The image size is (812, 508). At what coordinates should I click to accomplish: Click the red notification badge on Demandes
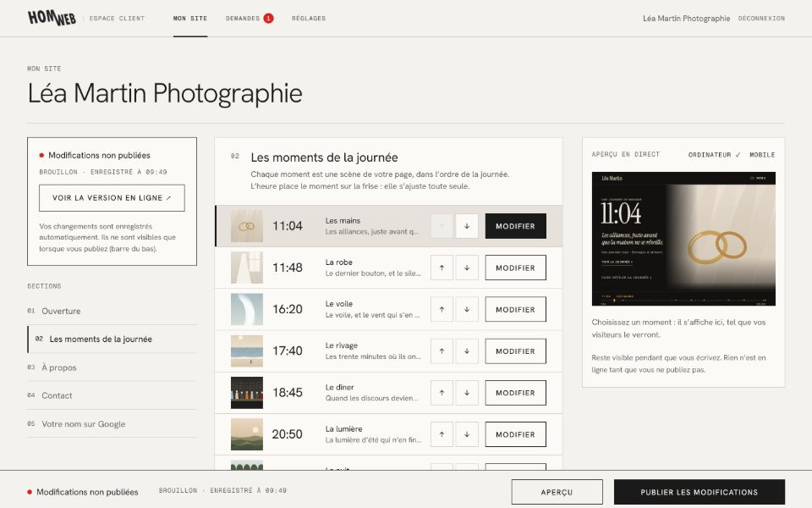[x=268, y=18]
